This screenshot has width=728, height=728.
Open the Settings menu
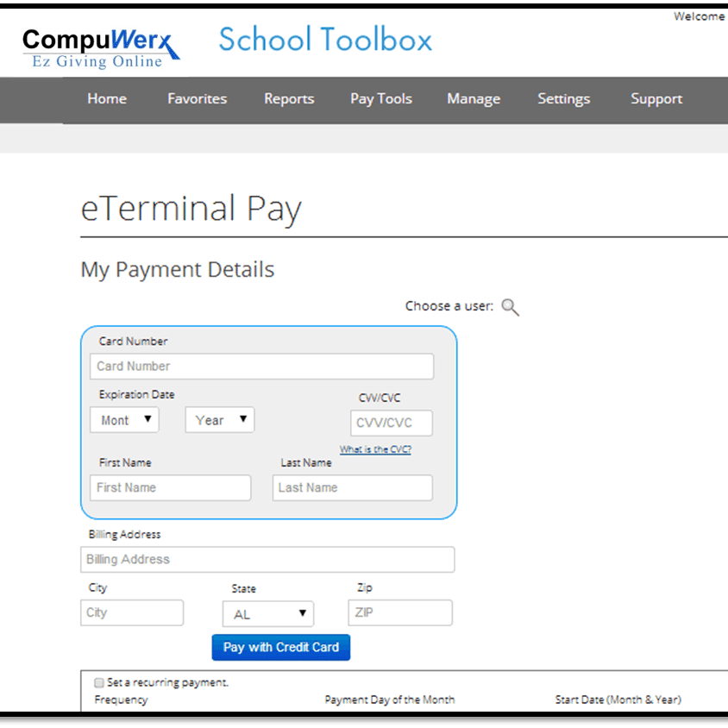(x=563, y=99)
